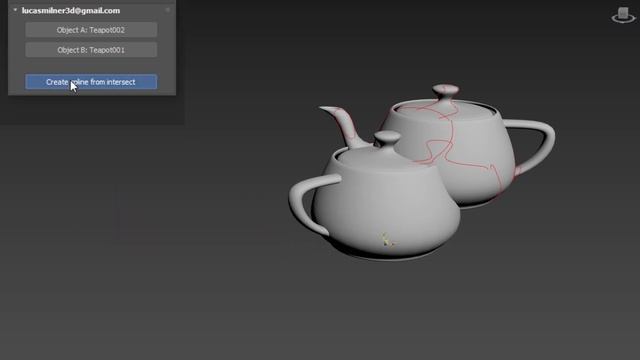
Task: Collapse the lucasmilner3d@gmail.com rollout arrow
Action: pyautogui.click(x=15, y=10)
